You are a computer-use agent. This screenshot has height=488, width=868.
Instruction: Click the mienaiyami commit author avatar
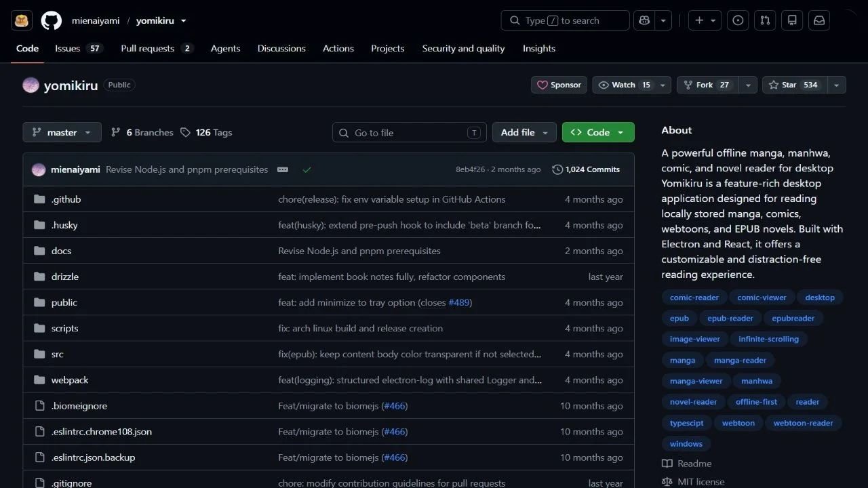pos(39,169)
